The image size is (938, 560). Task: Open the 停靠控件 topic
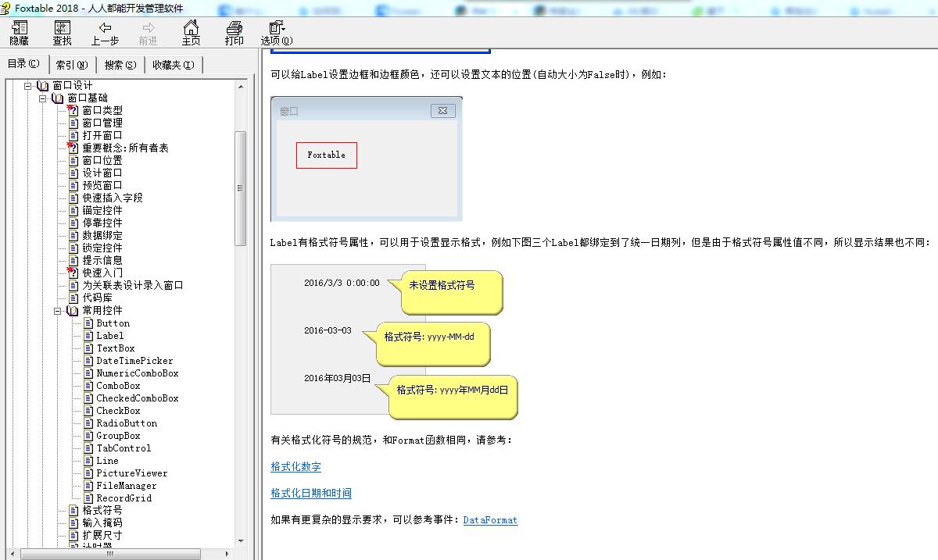coord(102,223)
